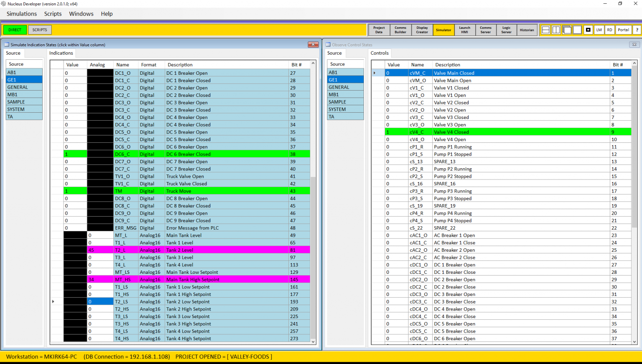Viewport: 642px width, 364px height.
Task: Select GE1 source in the left Source list
Action: coord(24,79)
